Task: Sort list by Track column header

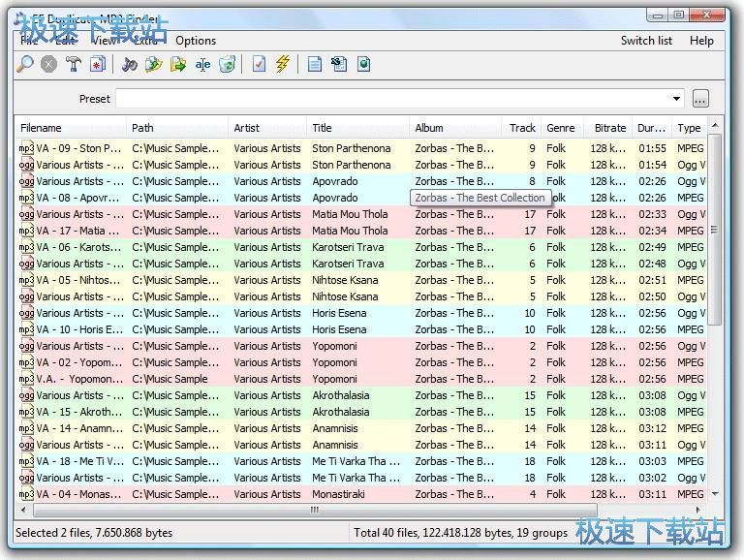Action: coord(522,128)
